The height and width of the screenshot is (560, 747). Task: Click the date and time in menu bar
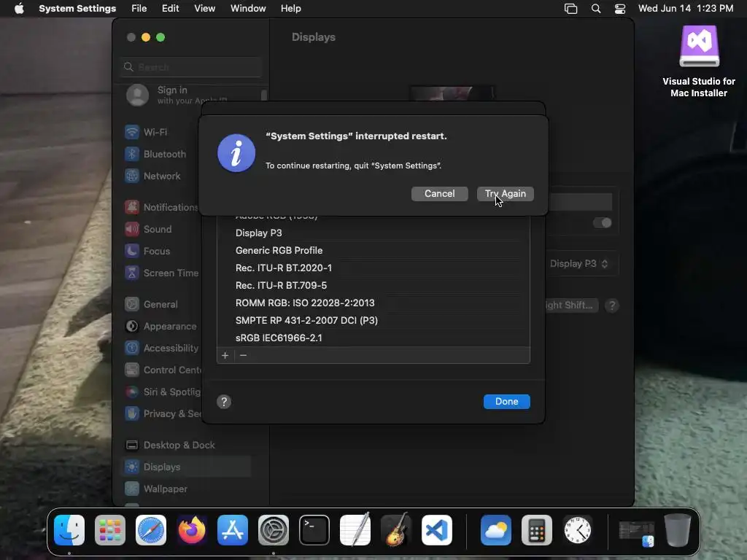[686, 9]
